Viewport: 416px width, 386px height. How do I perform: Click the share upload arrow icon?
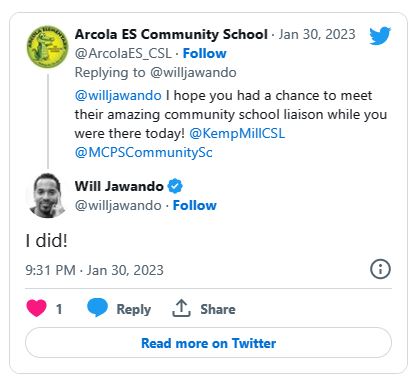click(x=181, y=308)
